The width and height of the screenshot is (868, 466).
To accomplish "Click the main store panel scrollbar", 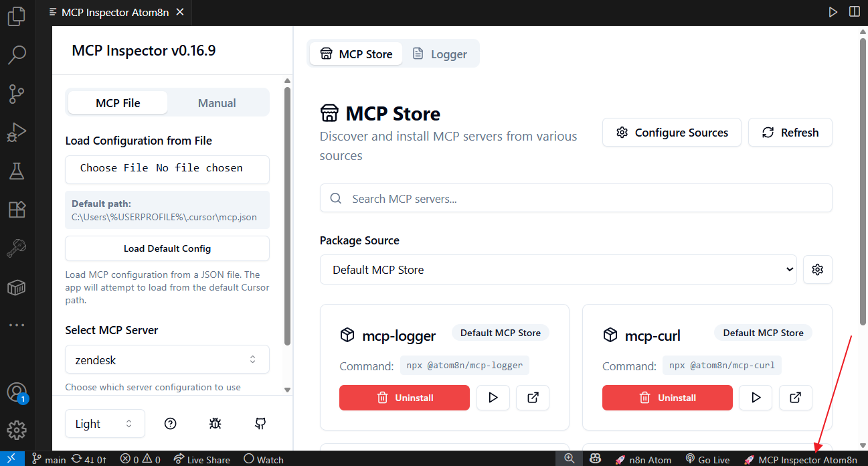I will [x=863, y=181].
